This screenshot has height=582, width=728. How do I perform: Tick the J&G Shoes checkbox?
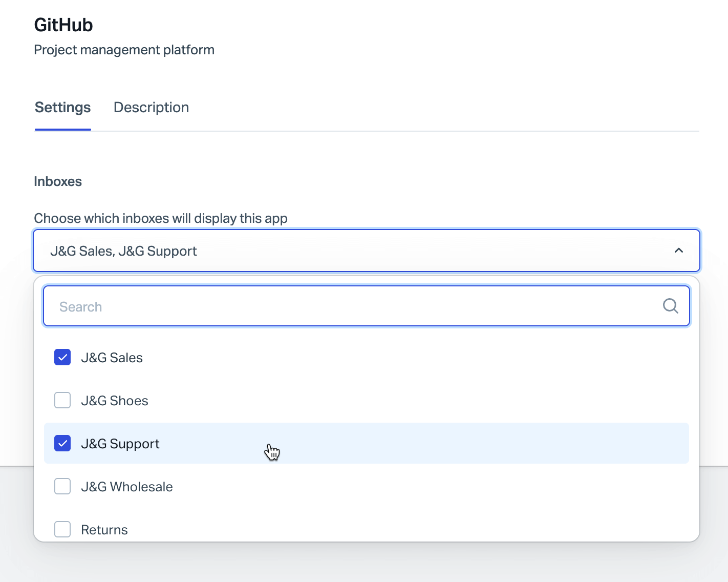(x=62, y=400)
